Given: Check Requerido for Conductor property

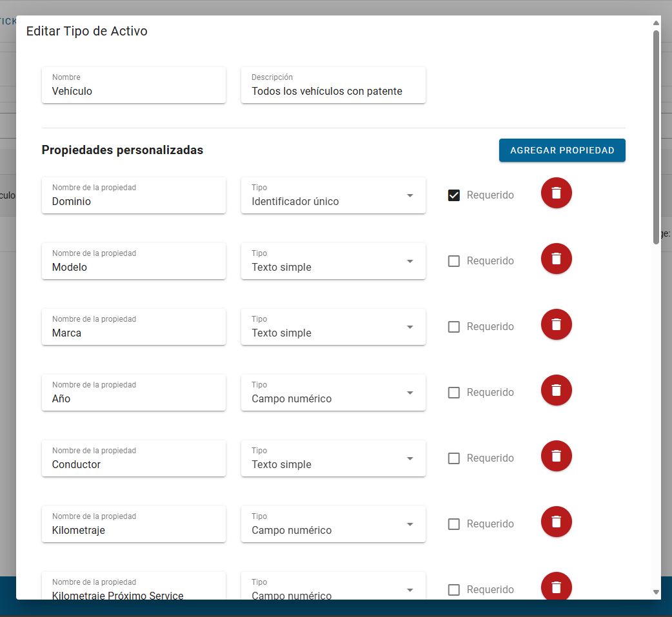Looking at the screenshot, I should [454, 458].
